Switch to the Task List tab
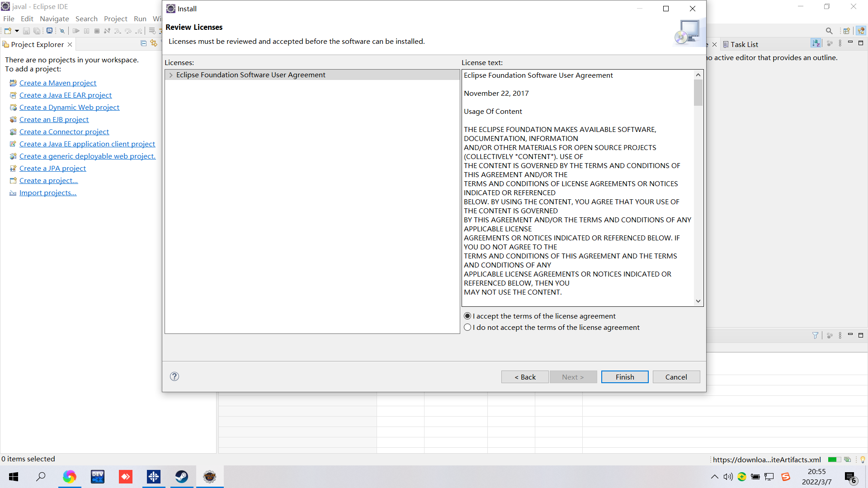 pos(744,44)
